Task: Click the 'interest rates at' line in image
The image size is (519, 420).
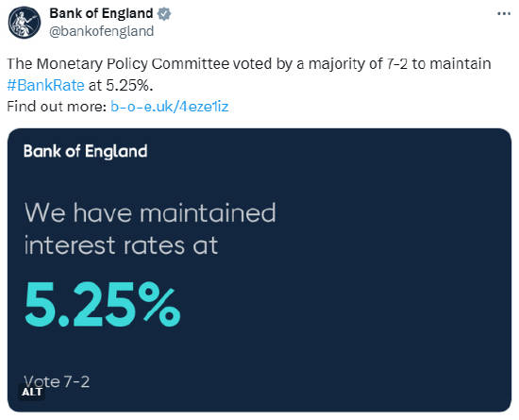Action: [121, 245]
